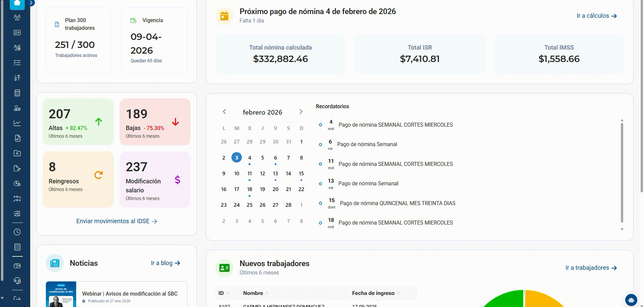Open the line chart reports sidebar icon
The image size is (644, 307).
[x=17, y=123]
